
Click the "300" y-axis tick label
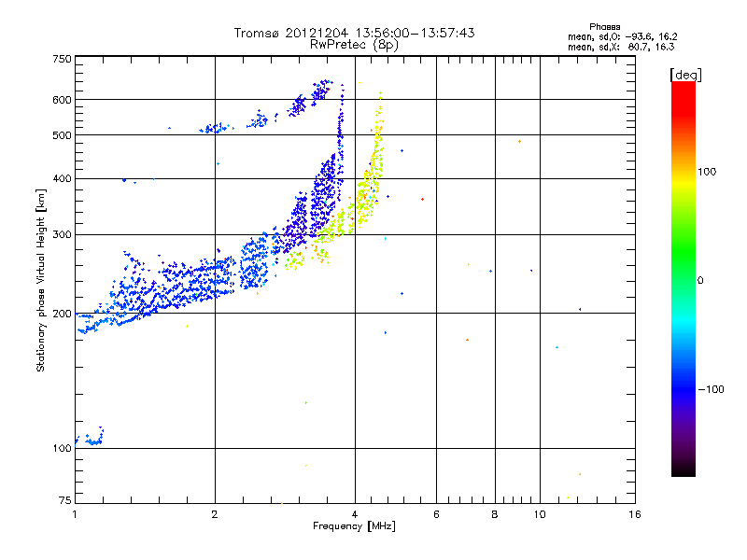[x=62, y=234]
